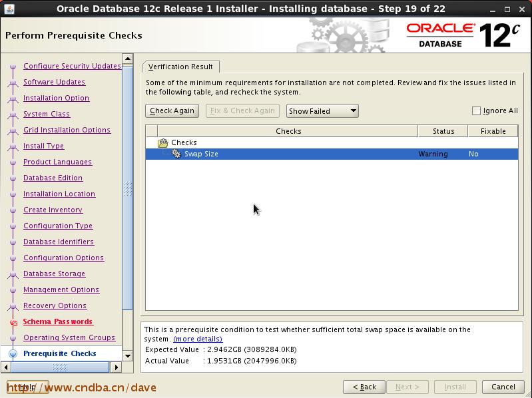Click sidebar scroll up arrow

[128, 59]
